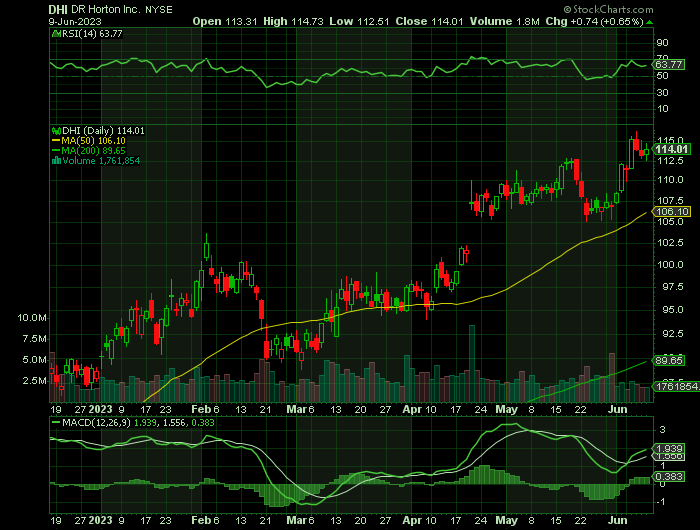Click the RSI(14) 63.77 legend text
Screen dimensions: 700x530
click(92, 34)
